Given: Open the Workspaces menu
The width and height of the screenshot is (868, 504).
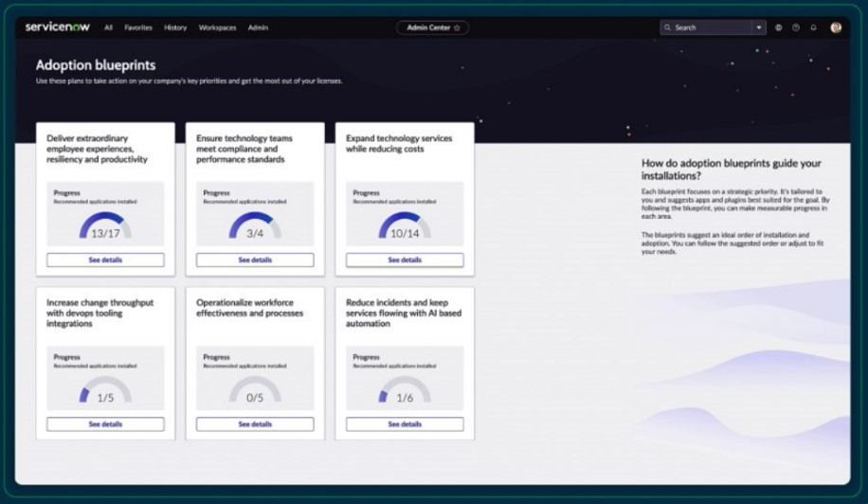Looking at the screenshot, I should (x=217, y=28).
